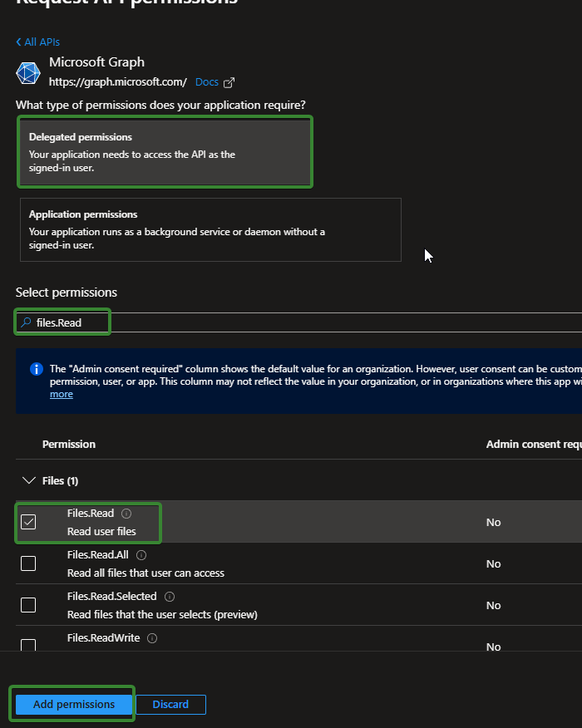Uncheck the Files.Read permission checkbox

[28, 522]
